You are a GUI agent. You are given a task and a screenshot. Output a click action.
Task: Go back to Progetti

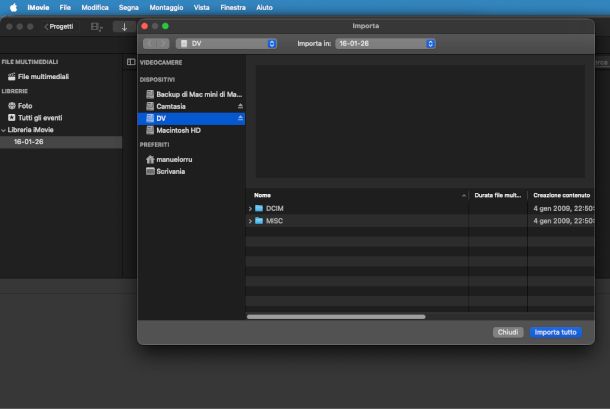tap(59, 26)
